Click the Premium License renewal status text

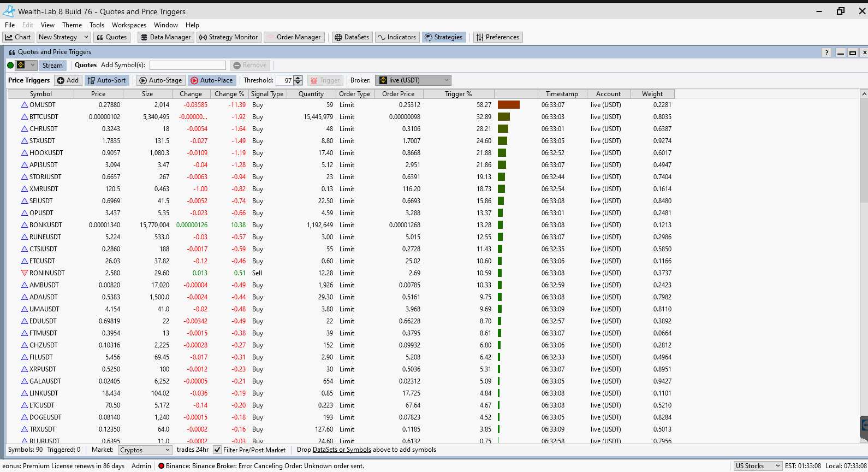pyautogui.click(x=64, y=466)
